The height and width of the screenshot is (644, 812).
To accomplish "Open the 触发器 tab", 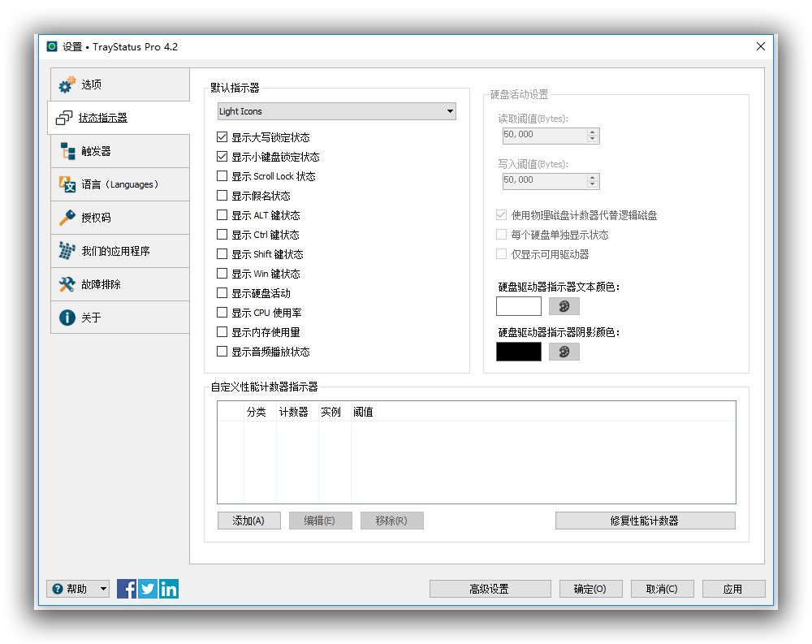I will [x=120, y=151].
